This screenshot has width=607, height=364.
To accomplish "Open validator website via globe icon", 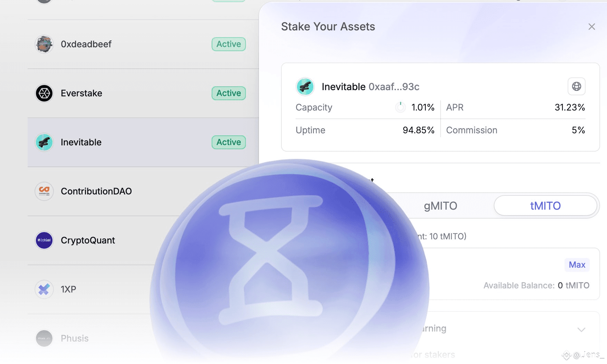I will [x=577, y=86].
